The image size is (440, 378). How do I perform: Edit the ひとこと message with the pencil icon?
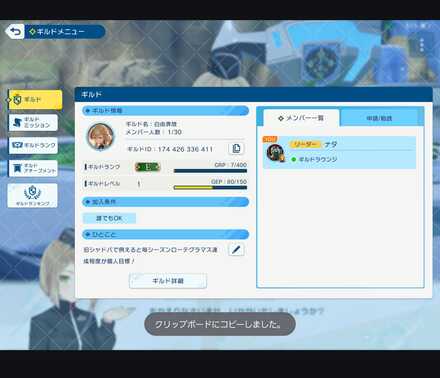point(236,249)
